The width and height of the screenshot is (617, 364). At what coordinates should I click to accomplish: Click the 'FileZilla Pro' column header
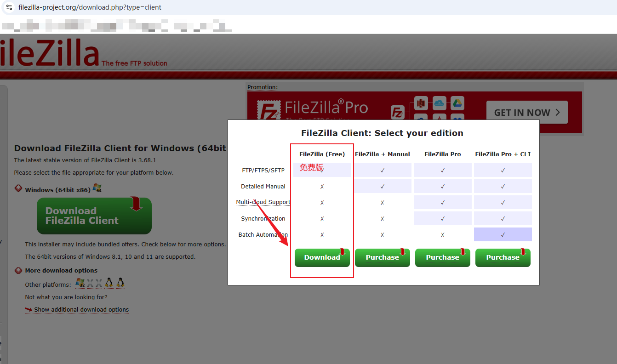(x=442, y=154)
